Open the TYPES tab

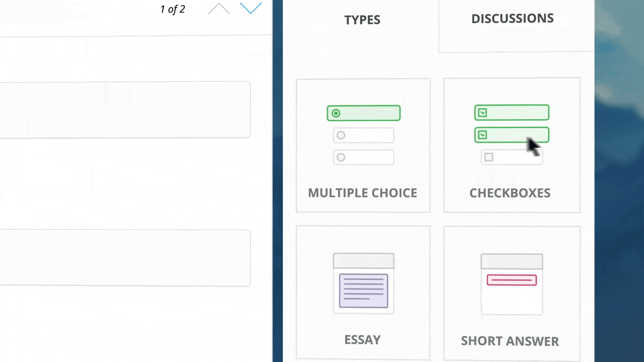[362, 20]
